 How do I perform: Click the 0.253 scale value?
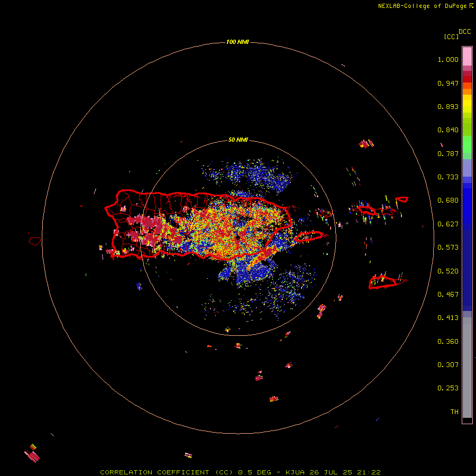[448, 388]
